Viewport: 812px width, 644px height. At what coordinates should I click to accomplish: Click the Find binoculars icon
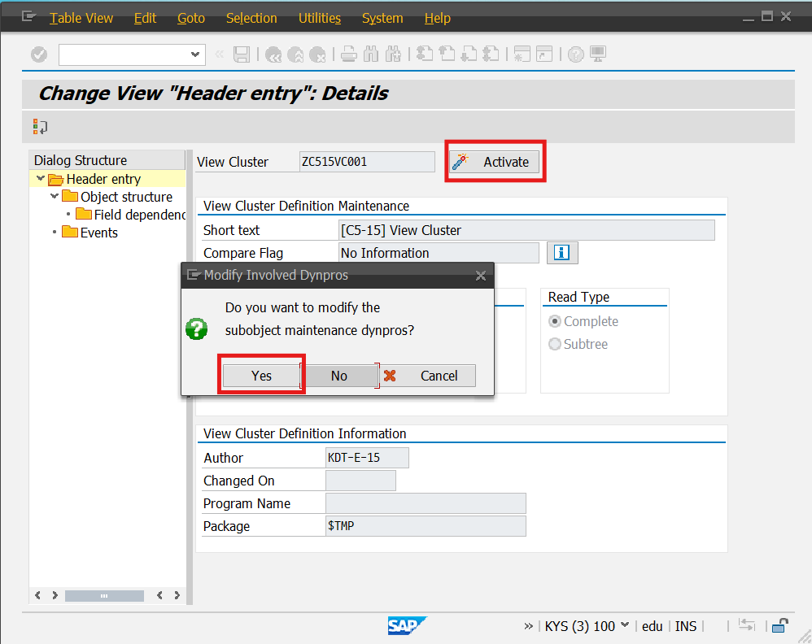[x=371, y=54]
